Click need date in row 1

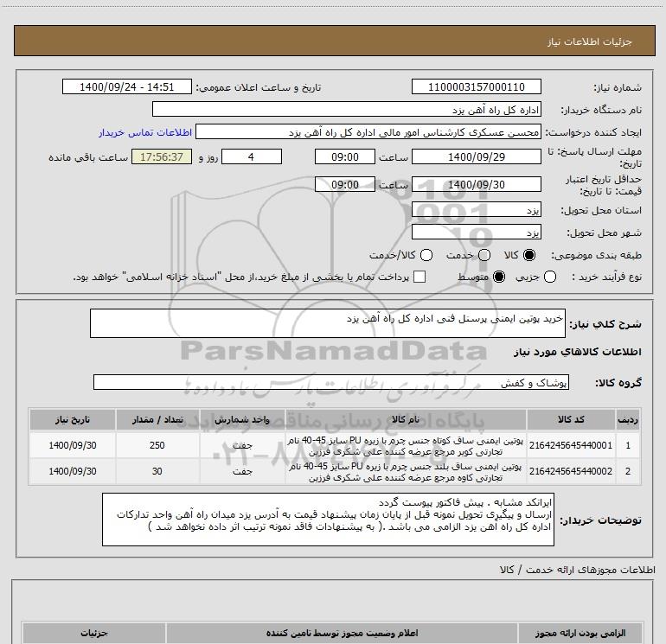coord(72,445)
